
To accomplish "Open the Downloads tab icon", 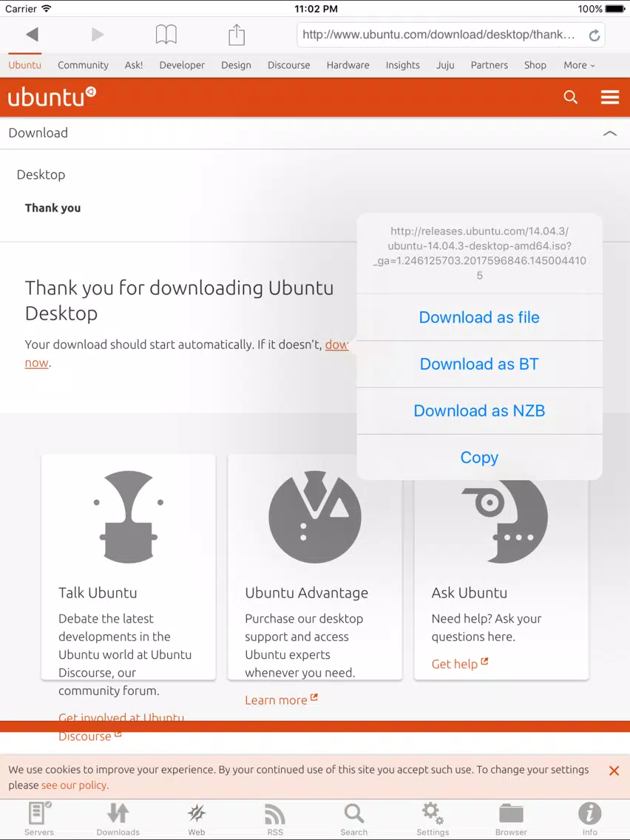I will (118, 818).
